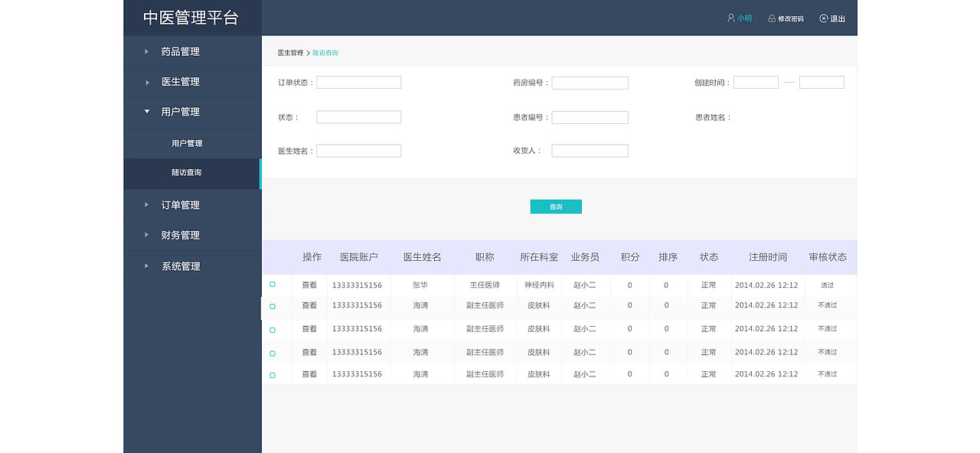
Task: Tick the checkbox on the first table row
Action: pyautogui.click(x=272, y=282)
